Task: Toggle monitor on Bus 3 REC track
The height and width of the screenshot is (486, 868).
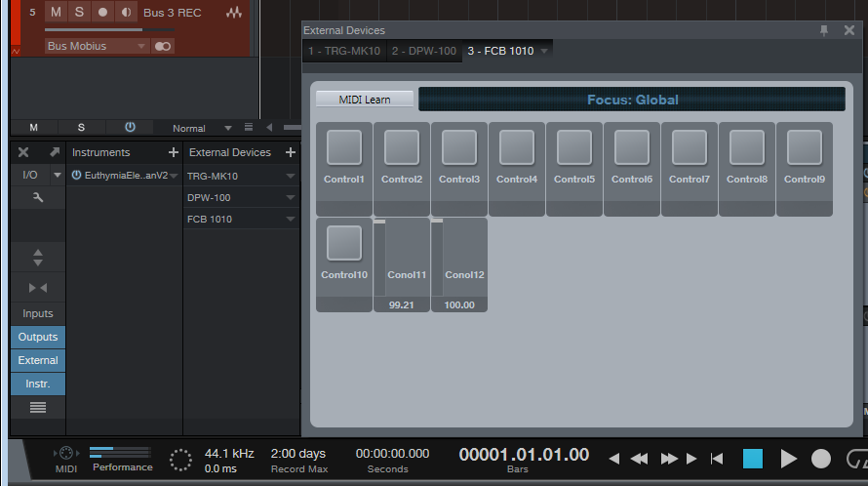Action: (x=126, y=12)
